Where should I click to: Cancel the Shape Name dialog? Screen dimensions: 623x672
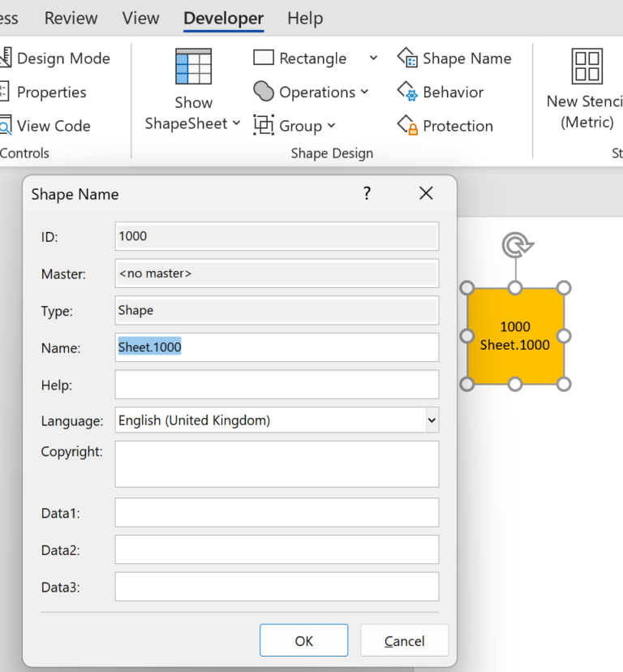click(404, 640)
